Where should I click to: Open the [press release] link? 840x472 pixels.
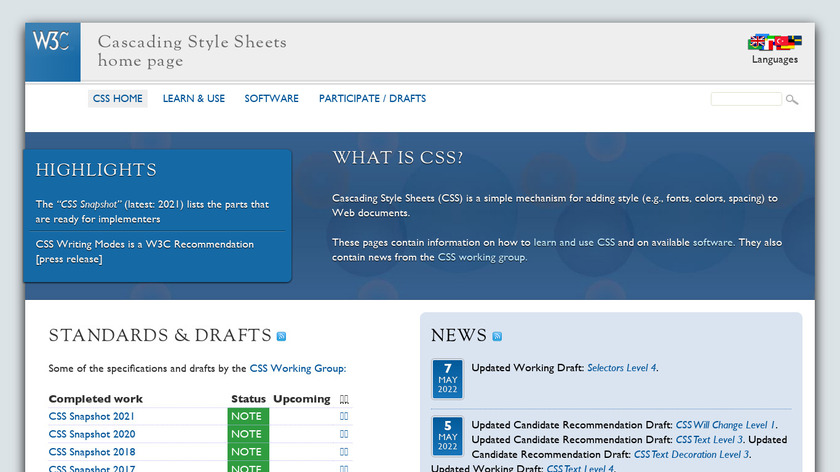pyautogui.click(x=69, y=259)
